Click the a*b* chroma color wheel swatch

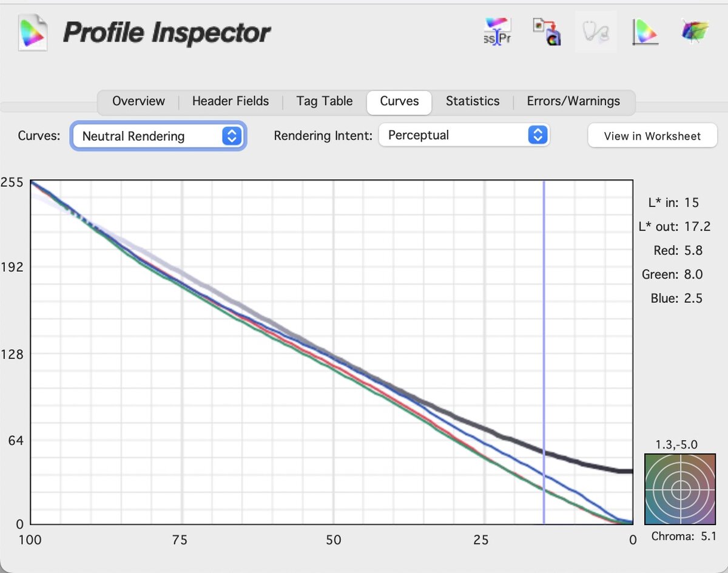tap(680, 489)
